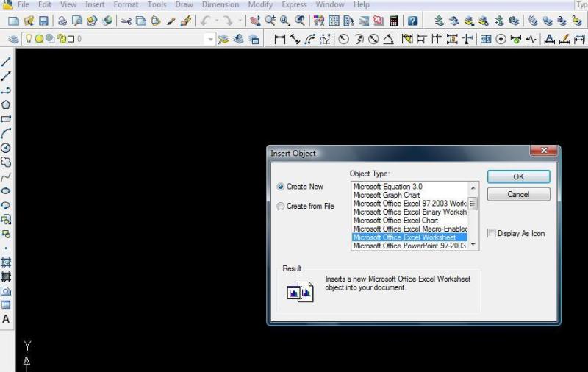Click the Save floppy disk icon
The height and width of the screenshot is (372, 588).
pyautogui.click(x=43, y=21)
